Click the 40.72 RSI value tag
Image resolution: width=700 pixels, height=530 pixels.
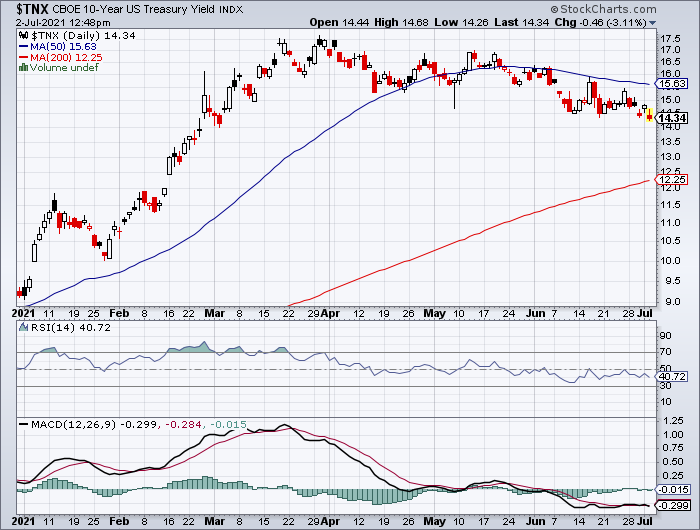click(x=671, y=376)
